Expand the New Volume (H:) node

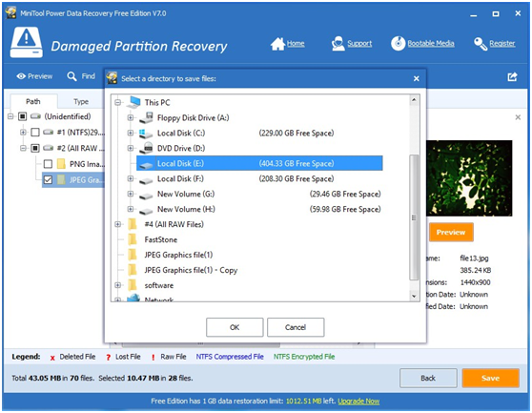pyautogui.click(x=131, y=209)
